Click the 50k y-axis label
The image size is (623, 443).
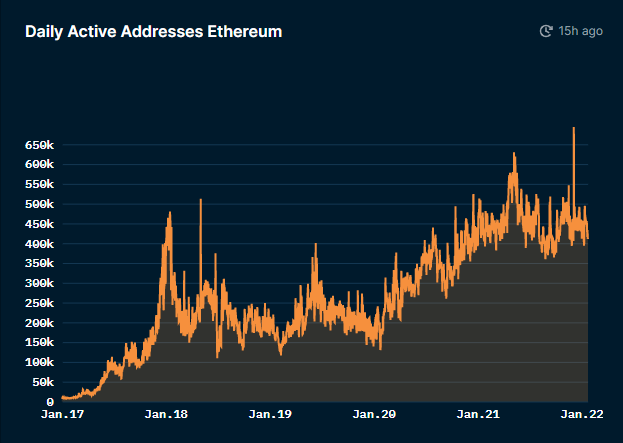[43, 382]
